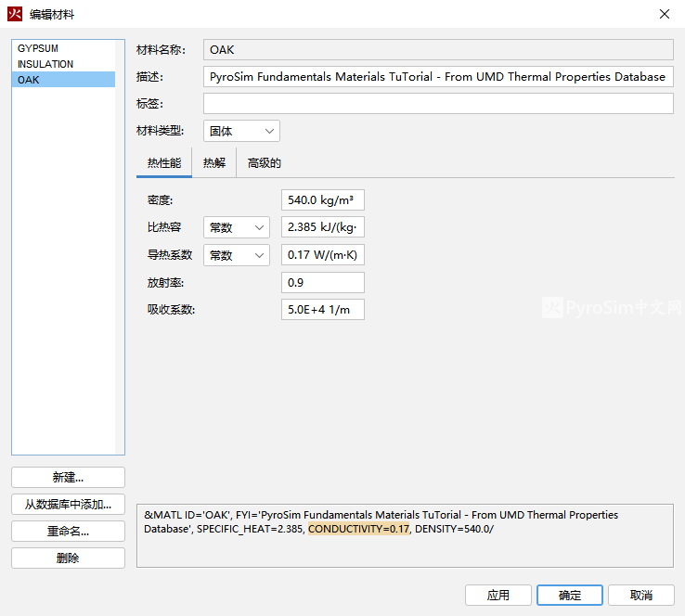The height and width of the screenshot is (616, 685).
Task: Click the DENSITY=540.0/ text
Action: [454, 529]
